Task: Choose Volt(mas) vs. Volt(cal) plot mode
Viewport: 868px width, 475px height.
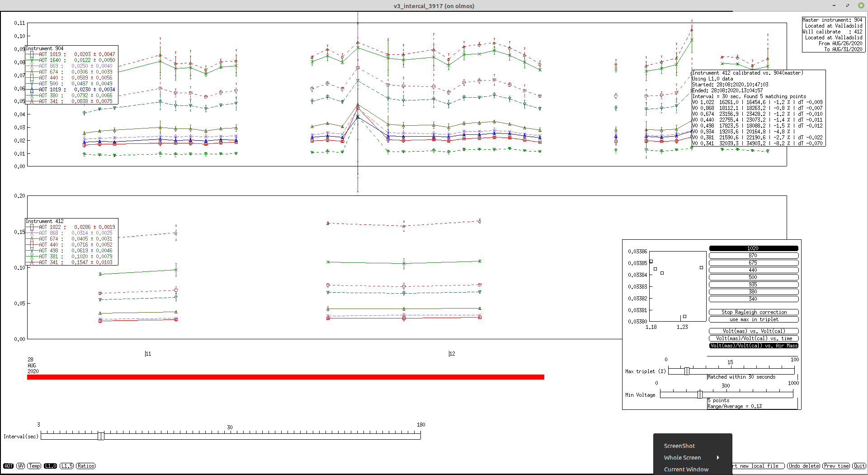Action: (x=754, y=331)
